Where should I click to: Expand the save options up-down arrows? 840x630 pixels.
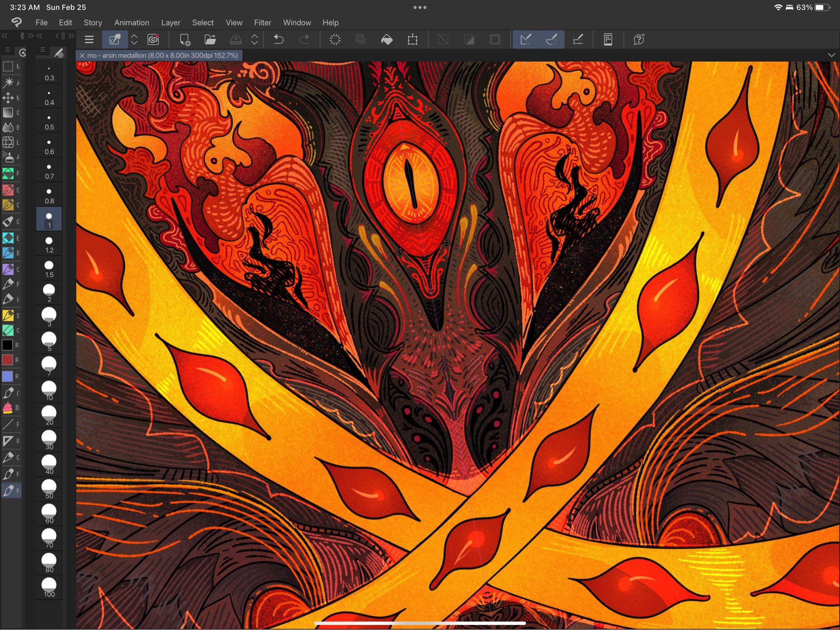tap(255, 39)
